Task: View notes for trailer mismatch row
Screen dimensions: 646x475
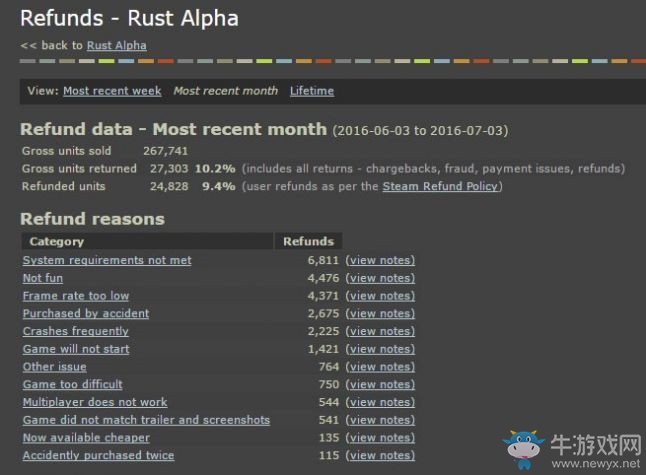Action: [x=380, y=420]
